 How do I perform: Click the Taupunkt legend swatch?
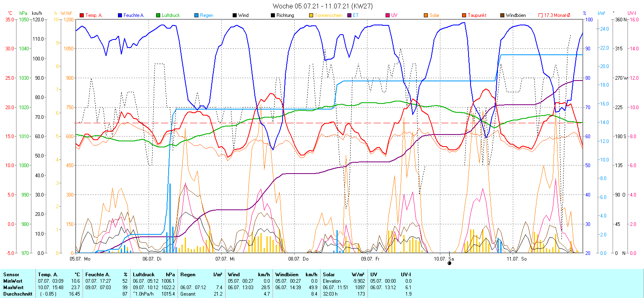pyautogui.click(x=464, y=15)
